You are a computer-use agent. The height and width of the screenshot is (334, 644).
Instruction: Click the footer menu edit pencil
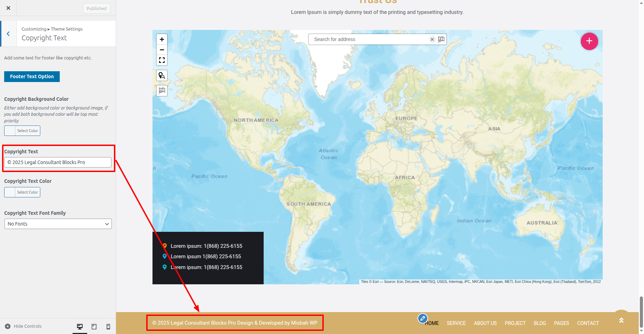tap(422, 318)
